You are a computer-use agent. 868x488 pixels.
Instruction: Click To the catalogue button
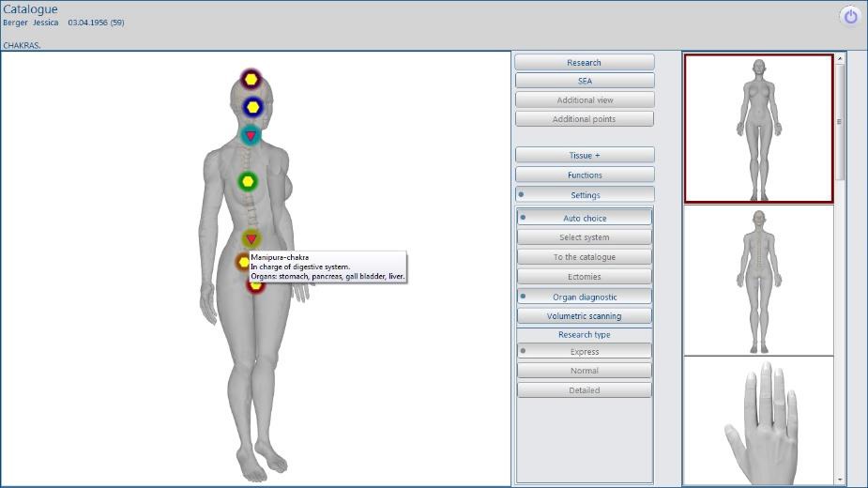click(x=585, y=257)
